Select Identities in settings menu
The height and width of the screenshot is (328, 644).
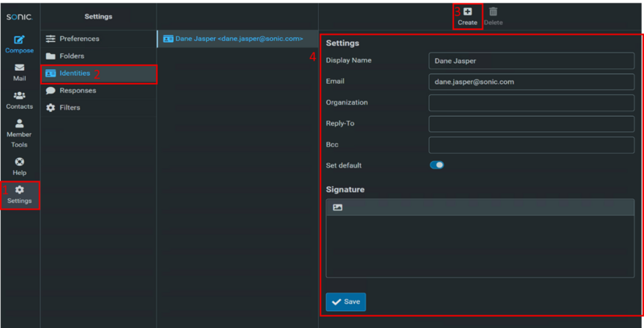(x=74, y=73)
